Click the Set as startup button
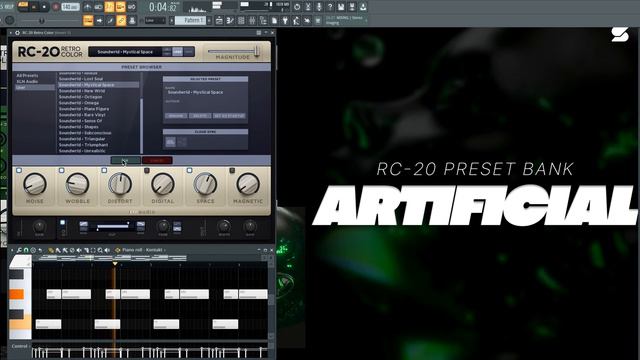This screenshot has height=360, width=640. (229, 116)
